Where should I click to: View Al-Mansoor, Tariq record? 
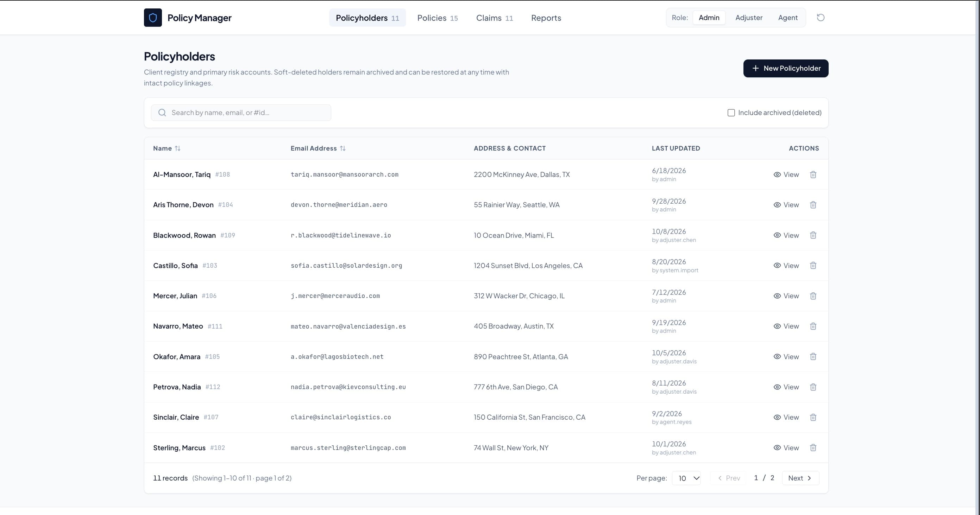786,174
